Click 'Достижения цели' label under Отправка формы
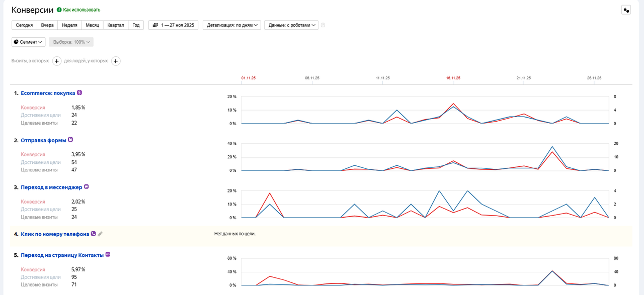 click(41, 162)
